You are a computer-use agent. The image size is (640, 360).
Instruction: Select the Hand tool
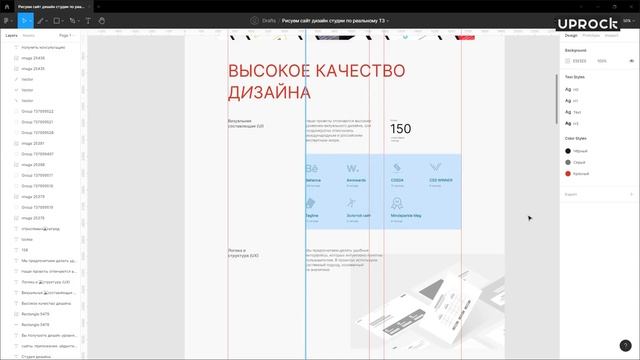coord(102,21)
